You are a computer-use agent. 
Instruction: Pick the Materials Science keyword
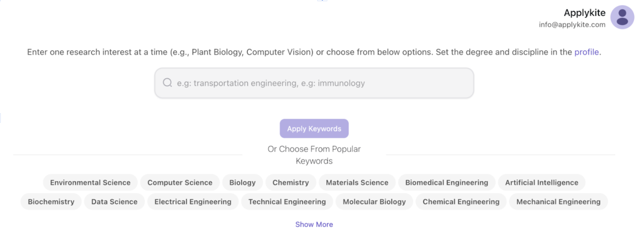[357, 182]
